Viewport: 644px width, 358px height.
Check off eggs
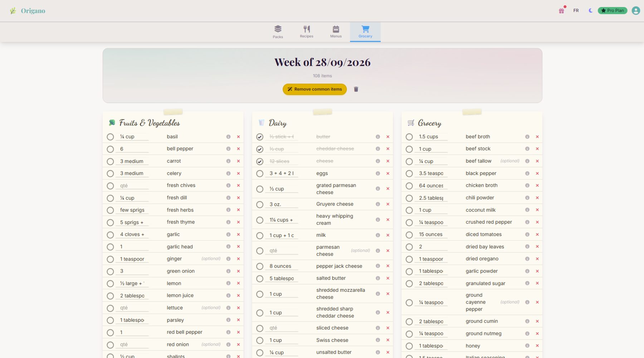click(x=260, y=174)
